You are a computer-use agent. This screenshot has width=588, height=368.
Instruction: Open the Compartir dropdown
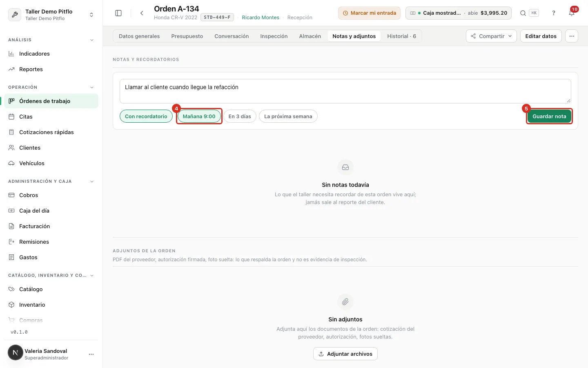(491, 36)
